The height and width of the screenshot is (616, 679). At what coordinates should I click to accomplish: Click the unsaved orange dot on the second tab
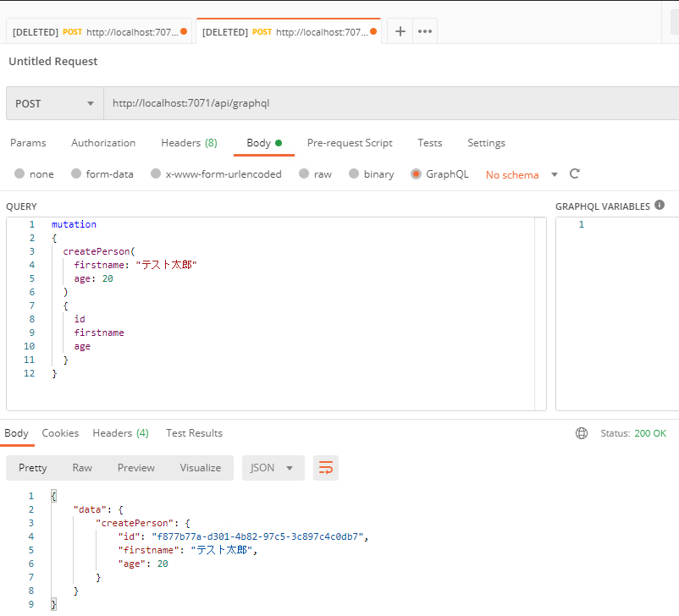pyautogui.click(x=373, y=31)
